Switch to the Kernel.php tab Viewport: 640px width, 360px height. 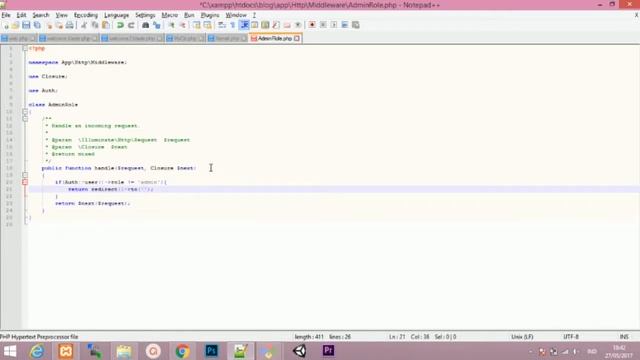(x=227, y=38)
